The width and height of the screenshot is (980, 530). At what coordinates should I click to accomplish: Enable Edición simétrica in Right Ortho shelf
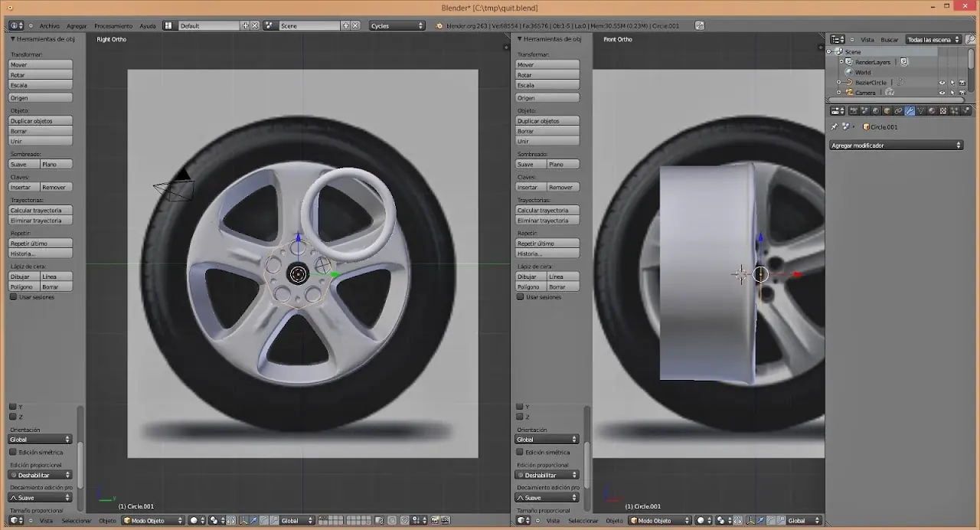pos(13,452)
